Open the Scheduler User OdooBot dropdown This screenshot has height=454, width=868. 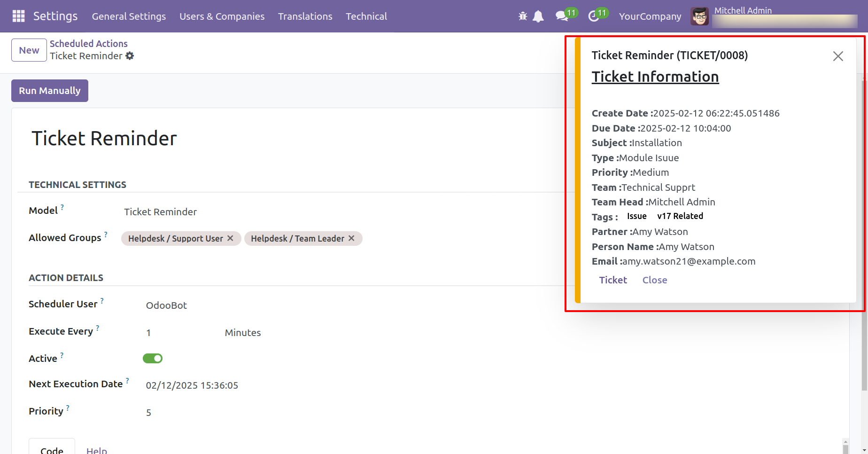point(166,305)
